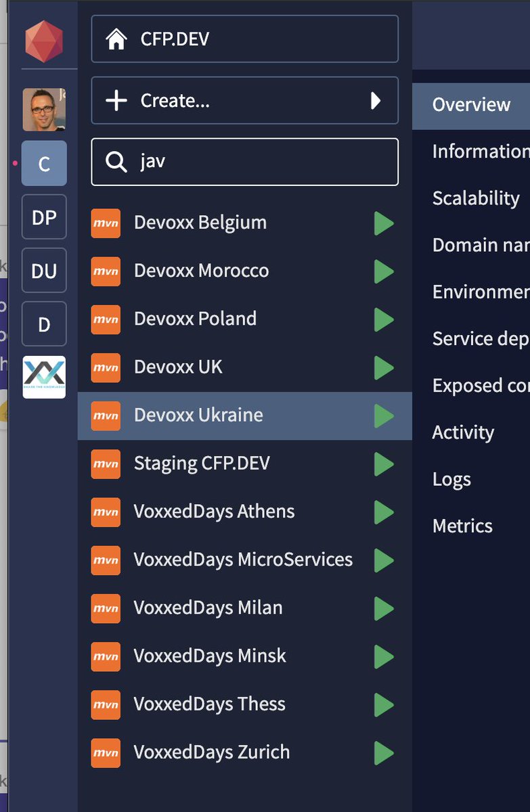Screen dimensions: 530x812
Task: Focus the search field containing jav
Action: pyautogui.click(x=245, y=162)
